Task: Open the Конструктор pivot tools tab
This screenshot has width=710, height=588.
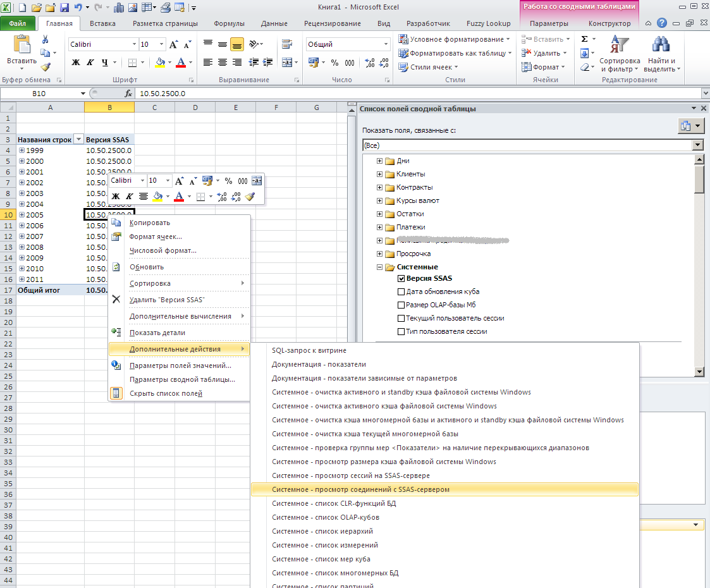Action: [x=609, y=23]
